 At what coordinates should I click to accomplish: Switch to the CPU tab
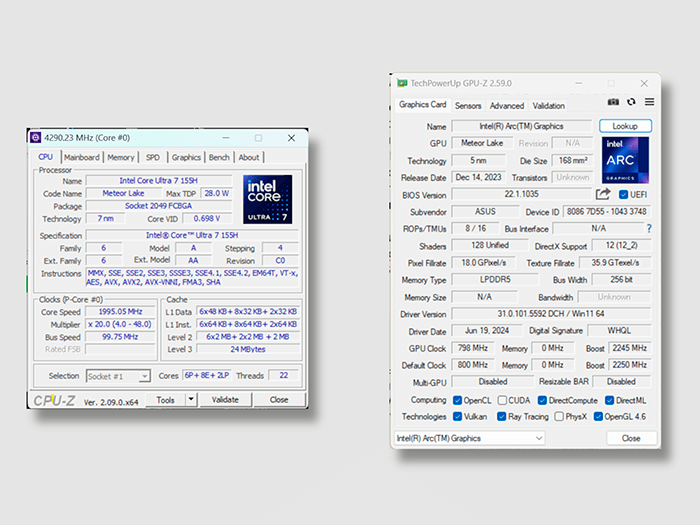tap(46, 157)
